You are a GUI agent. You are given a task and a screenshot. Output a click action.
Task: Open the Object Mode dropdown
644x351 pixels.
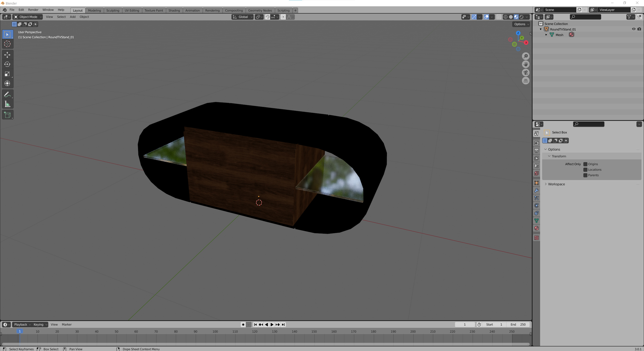(x=28, y=17)
